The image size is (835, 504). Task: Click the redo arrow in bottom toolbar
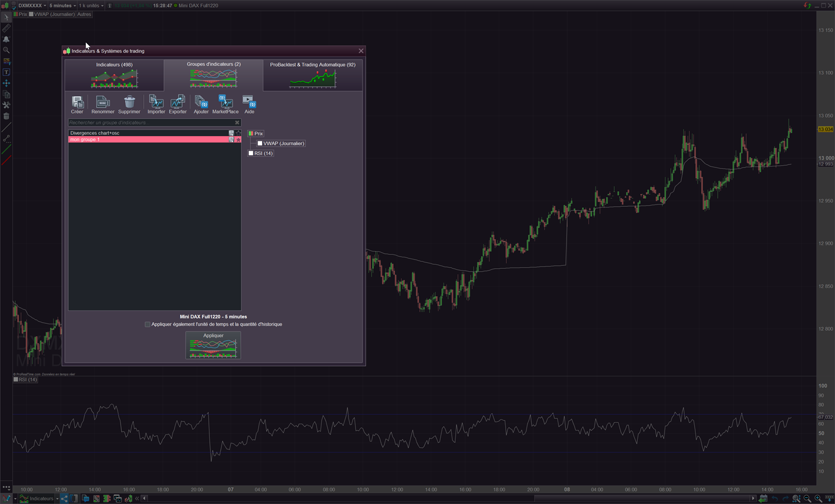click(786, 498)
